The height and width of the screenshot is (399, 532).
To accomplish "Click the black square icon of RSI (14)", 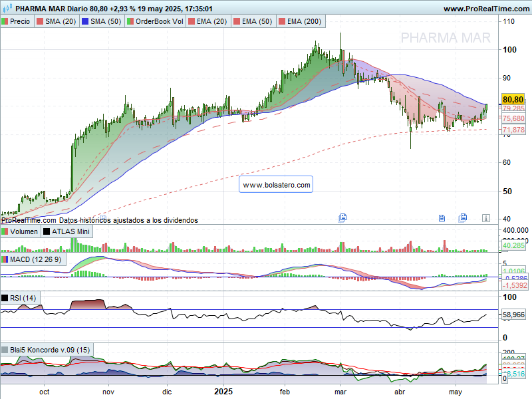I will coord(5,298).
